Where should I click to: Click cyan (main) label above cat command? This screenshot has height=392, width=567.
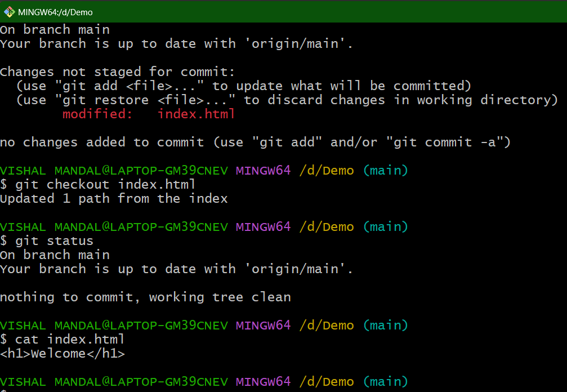point(386,325)
